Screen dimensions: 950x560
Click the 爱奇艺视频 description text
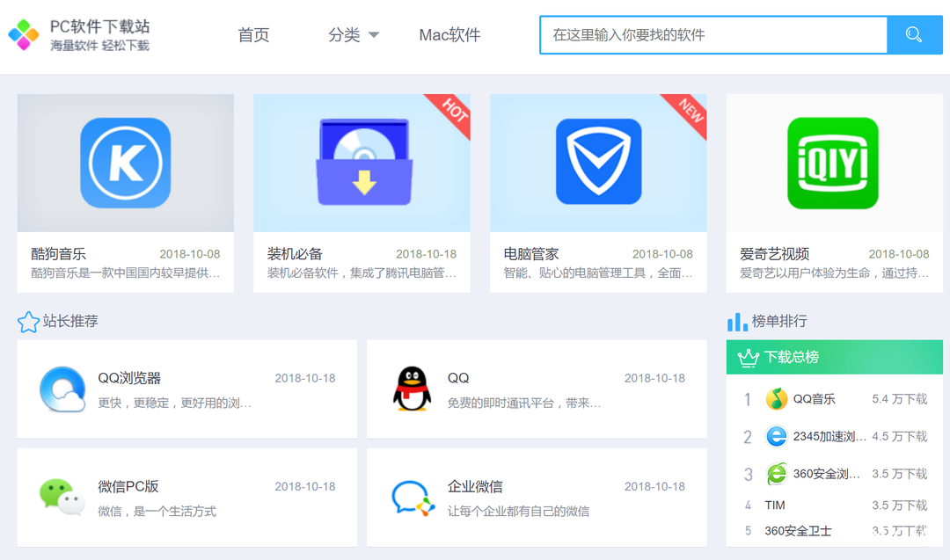pyautogui.click(x=834, y=273)
